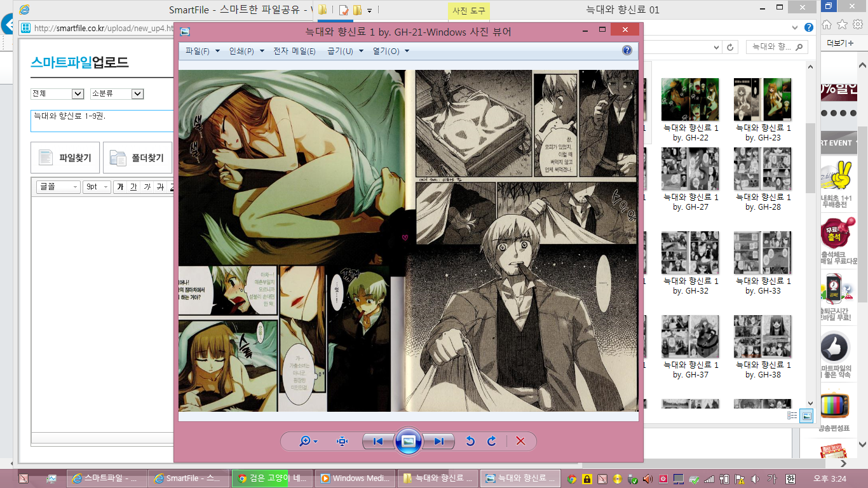Switch Explorer to large thumbnails view icon

point(806,416)
